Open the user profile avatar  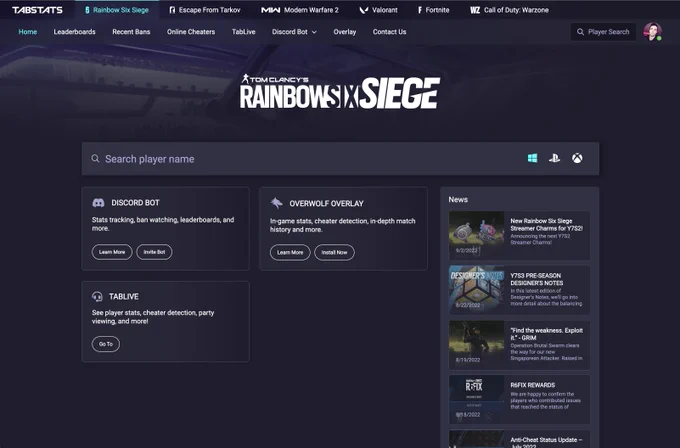pos(652,32)
